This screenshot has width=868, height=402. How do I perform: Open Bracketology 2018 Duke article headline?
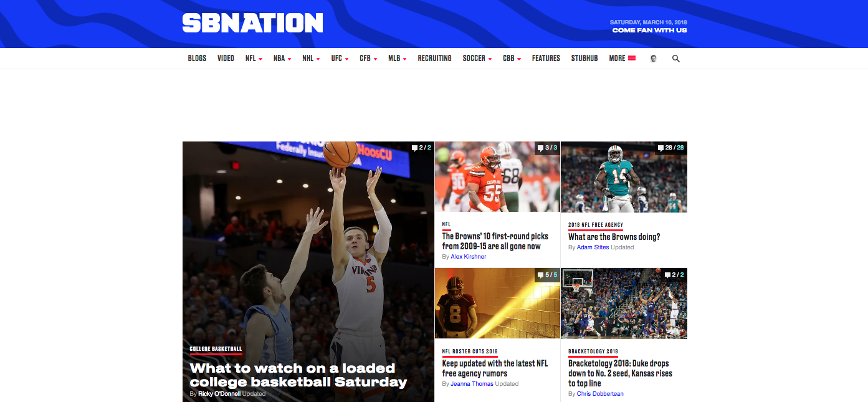pos(620,373)
